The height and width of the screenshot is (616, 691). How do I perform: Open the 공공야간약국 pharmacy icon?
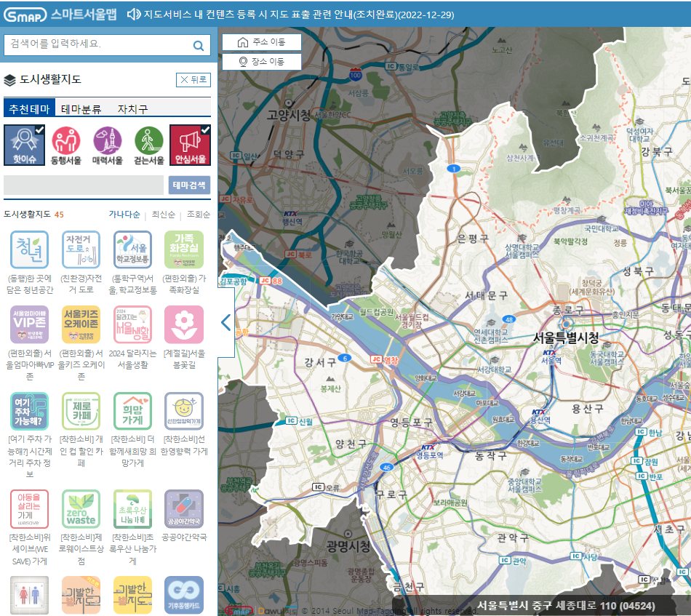(184, 509)
